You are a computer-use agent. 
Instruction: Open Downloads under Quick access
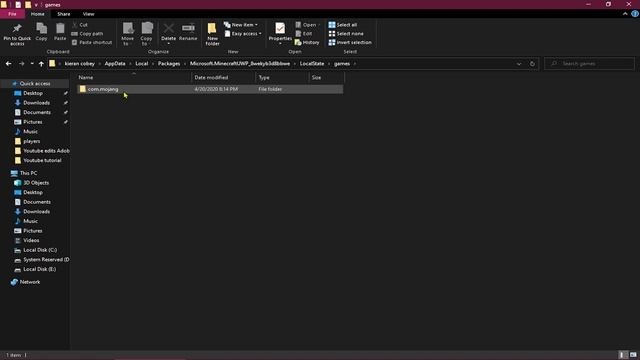point(36,103)
